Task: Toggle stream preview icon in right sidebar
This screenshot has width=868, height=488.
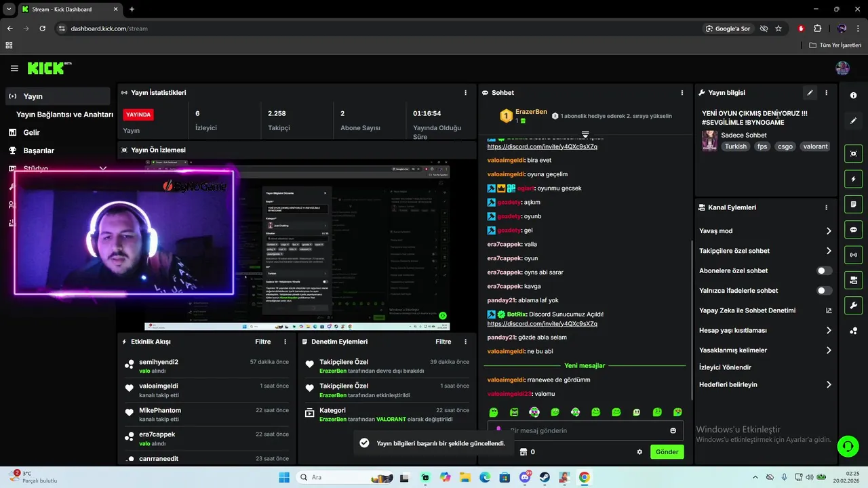Action: (854, 154)
